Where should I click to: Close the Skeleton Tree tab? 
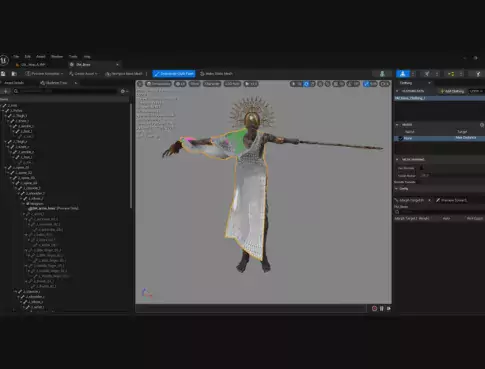(76, 83)
